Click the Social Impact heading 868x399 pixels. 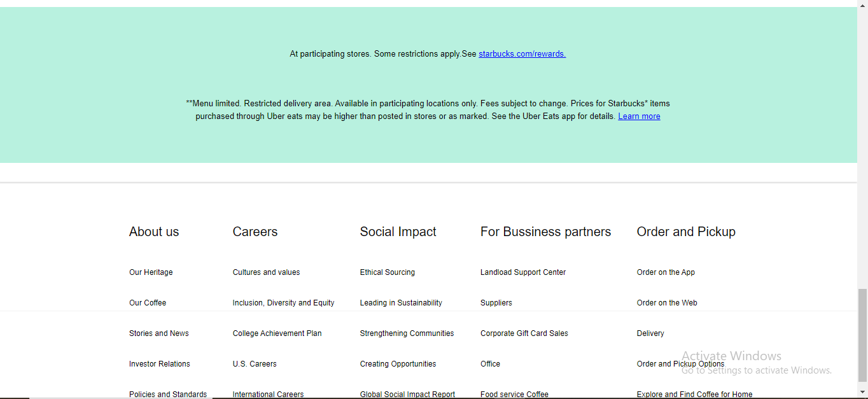click(398, 232)
